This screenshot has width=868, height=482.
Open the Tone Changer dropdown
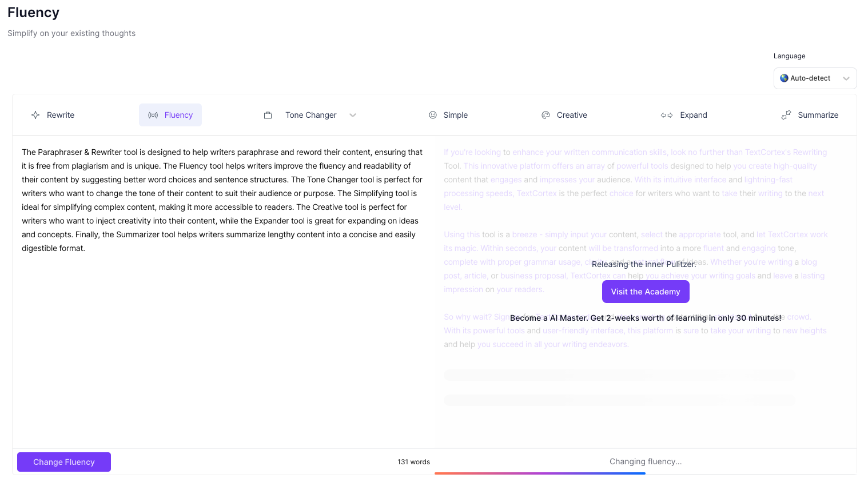[x=353, y=115]
